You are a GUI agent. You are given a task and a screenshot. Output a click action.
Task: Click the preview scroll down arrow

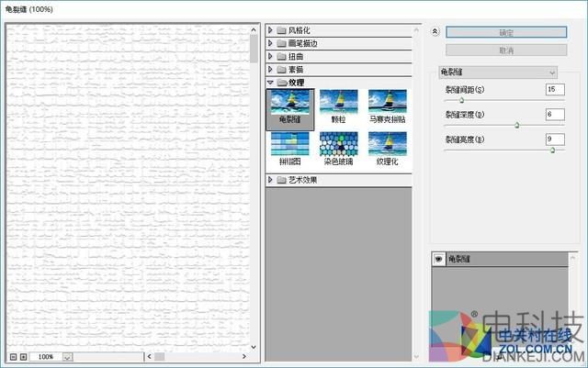tap(254, 347)
